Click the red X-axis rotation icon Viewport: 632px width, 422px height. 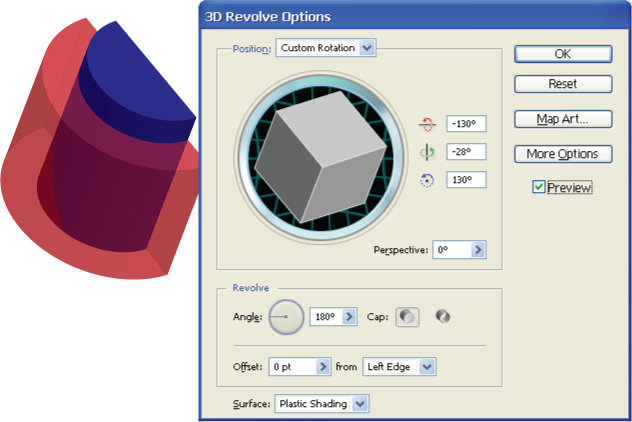tap(427, 124)
